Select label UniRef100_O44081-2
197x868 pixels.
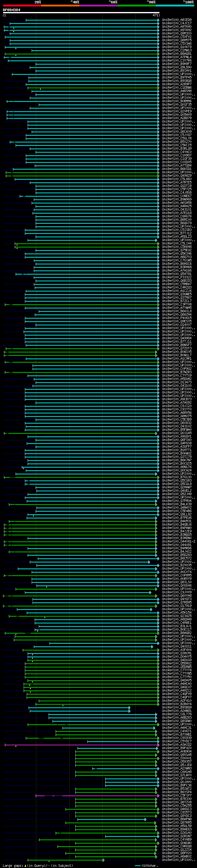[179, 542]
